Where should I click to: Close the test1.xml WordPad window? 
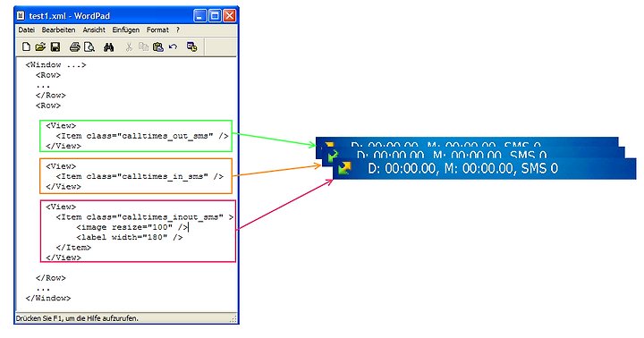229,16
